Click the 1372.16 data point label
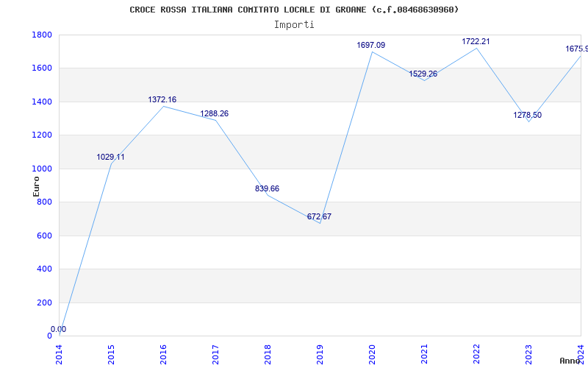 162,99
